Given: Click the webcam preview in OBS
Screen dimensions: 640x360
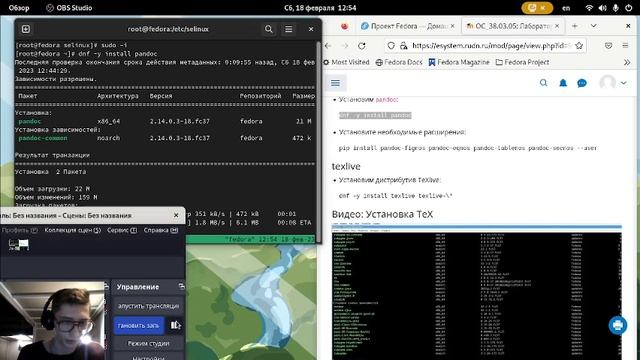Looking at the screenshot, I should (53, 321).
